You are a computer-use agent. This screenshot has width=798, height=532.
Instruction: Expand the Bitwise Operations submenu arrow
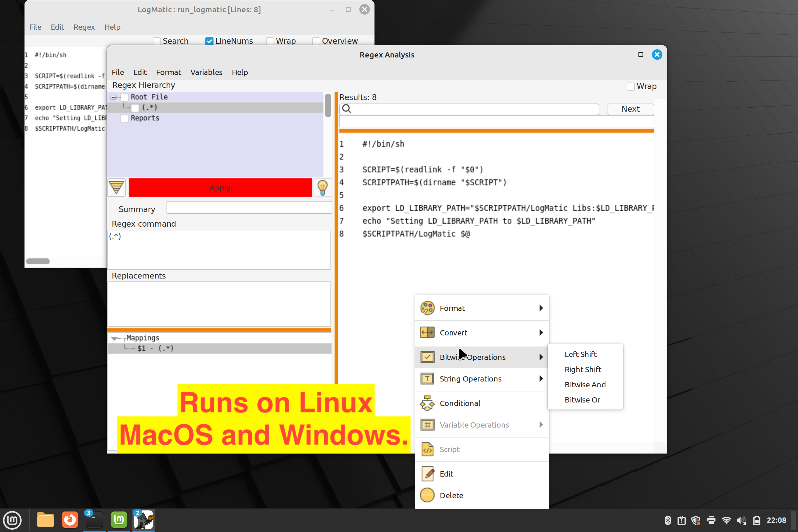[x=541, y=357]
